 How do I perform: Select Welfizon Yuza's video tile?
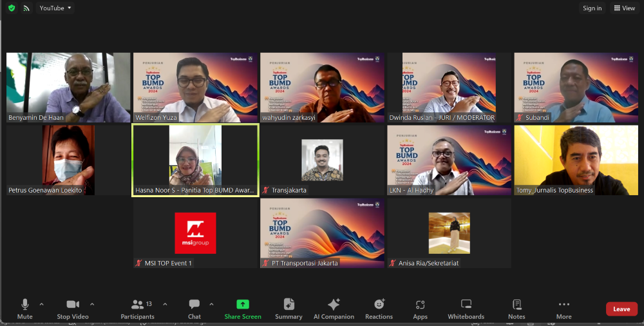click(x=195, y=88)
